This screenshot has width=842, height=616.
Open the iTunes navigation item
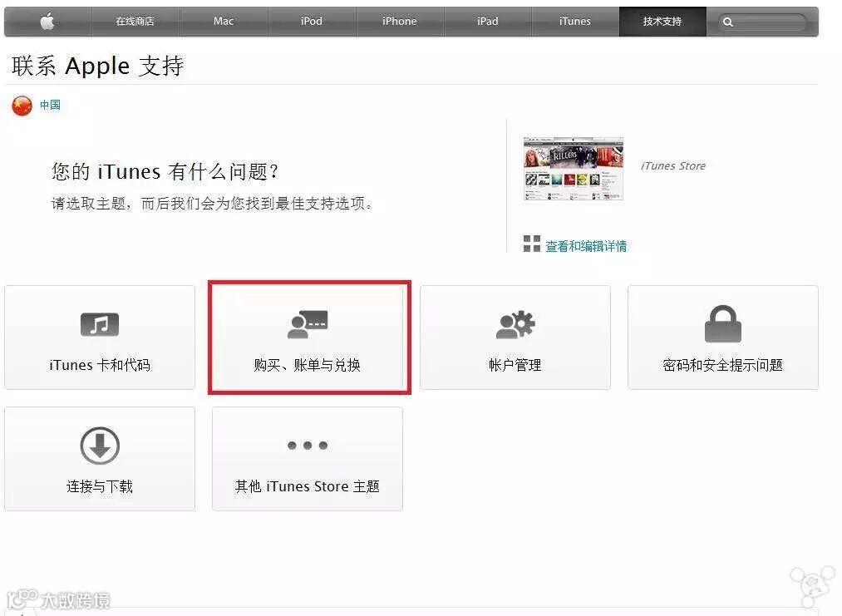(x=575, y=22)
